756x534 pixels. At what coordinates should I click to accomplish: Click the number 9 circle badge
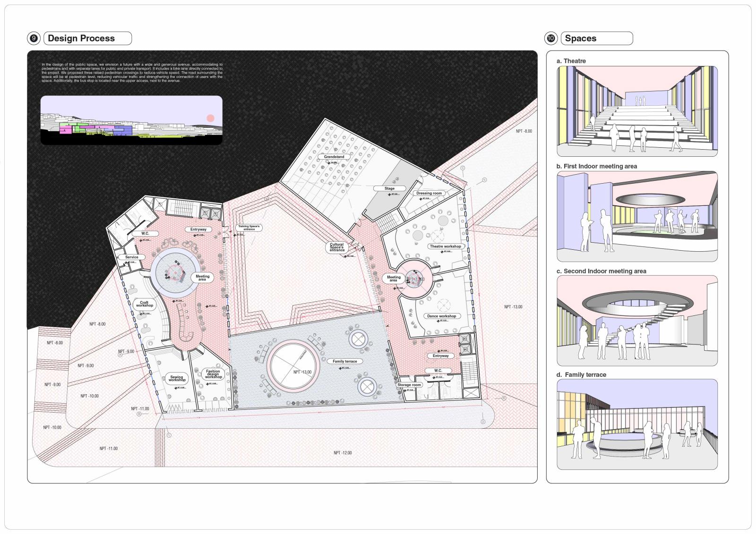pos(34,39)
